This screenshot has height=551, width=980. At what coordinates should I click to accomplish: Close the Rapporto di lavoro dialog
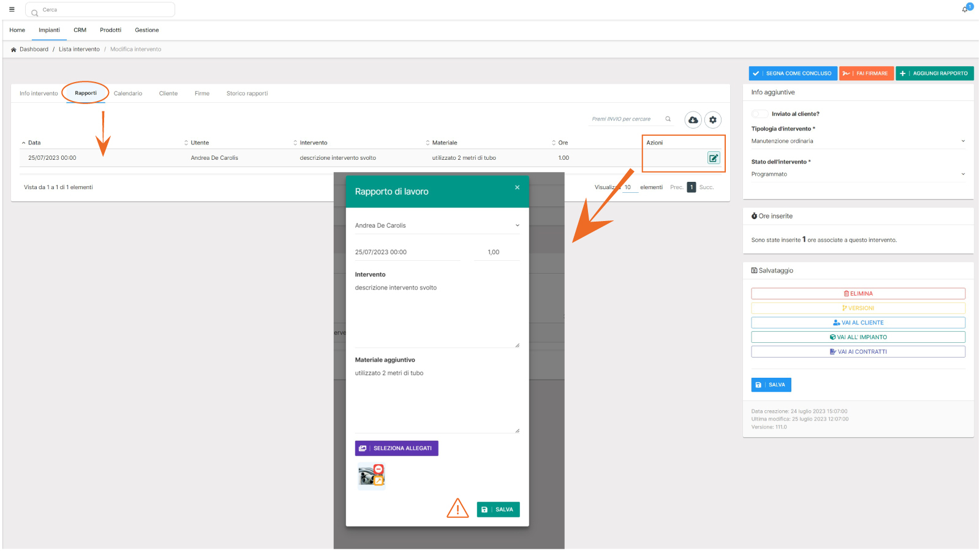(x=517, y=187)
